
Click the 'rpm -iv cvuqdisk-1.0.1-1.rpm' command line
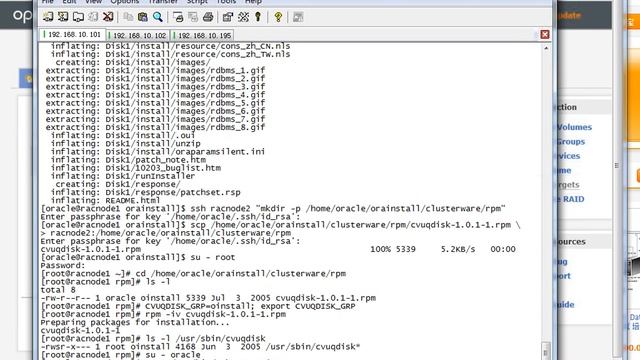point(163,314)
